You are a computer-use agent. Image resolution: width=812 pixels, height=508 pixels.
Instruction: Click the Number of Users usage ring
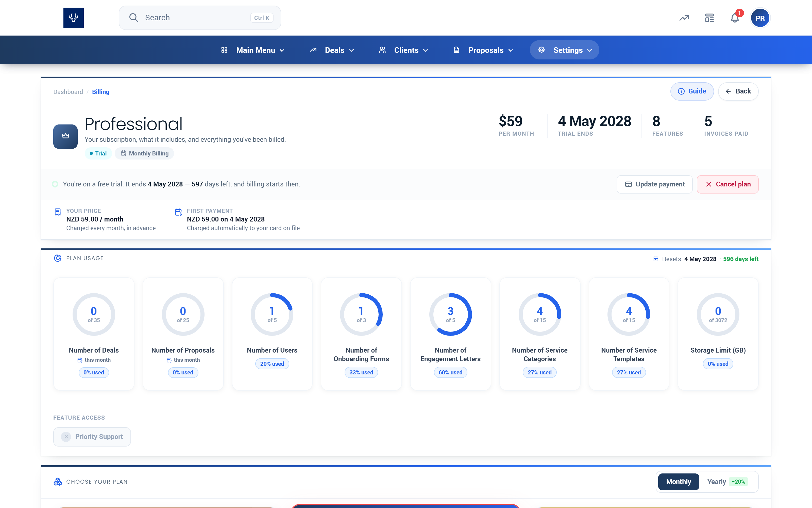point(272,314)
